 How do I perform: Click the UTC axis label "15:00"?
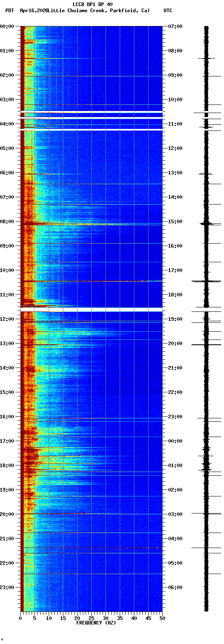[175, 222]
